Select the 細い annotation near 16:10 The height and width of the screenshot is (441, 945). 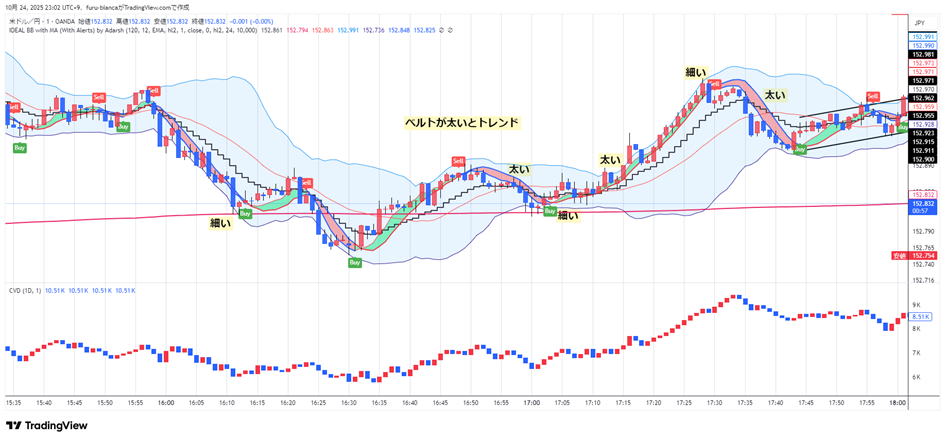[221, 223]
